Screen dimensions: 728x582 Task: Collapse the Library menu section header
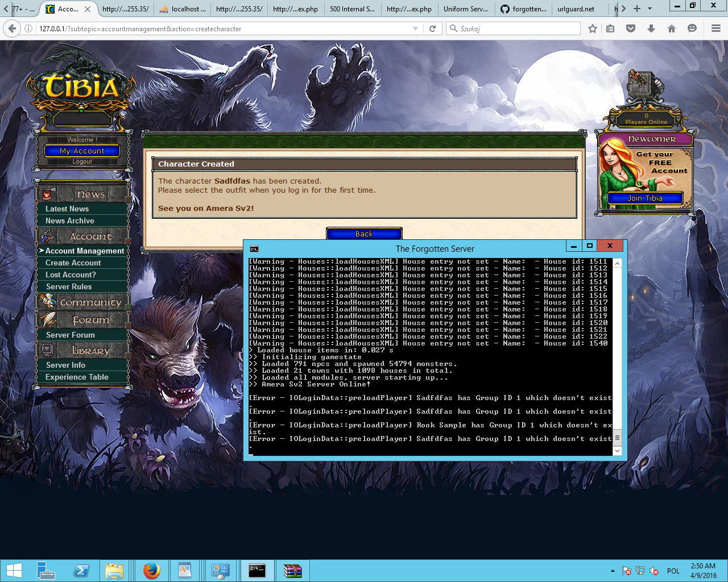click(x=83, y=350)
